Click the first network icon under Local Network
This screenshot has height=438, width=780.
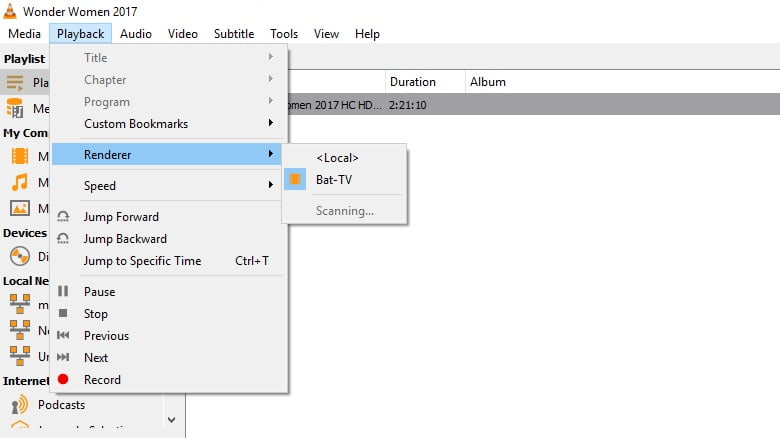pyautogui.click(x=20, y=304)
